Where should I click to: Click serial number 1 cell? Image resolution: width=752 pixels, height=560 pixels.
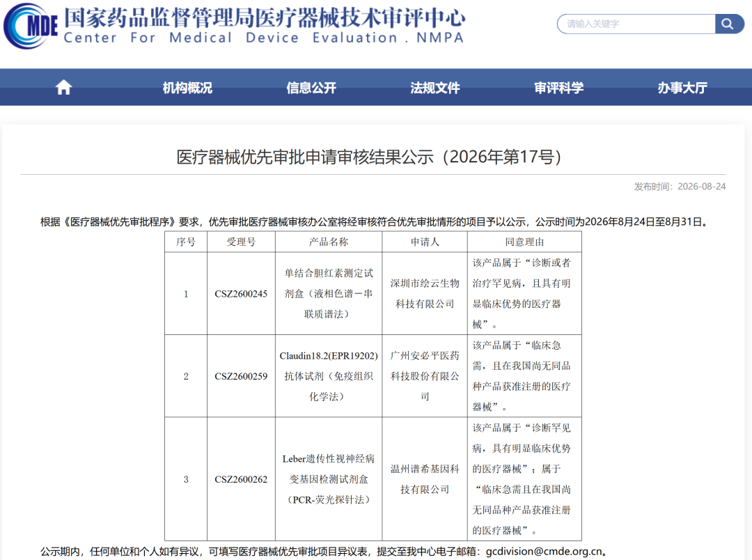coord(186,294)
